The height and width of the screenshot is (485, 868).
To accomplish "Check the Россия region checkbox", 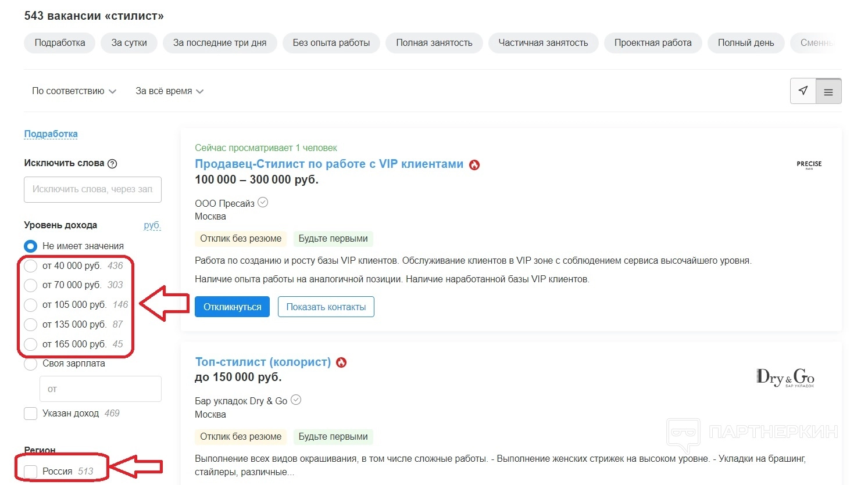I will (31, 471).
